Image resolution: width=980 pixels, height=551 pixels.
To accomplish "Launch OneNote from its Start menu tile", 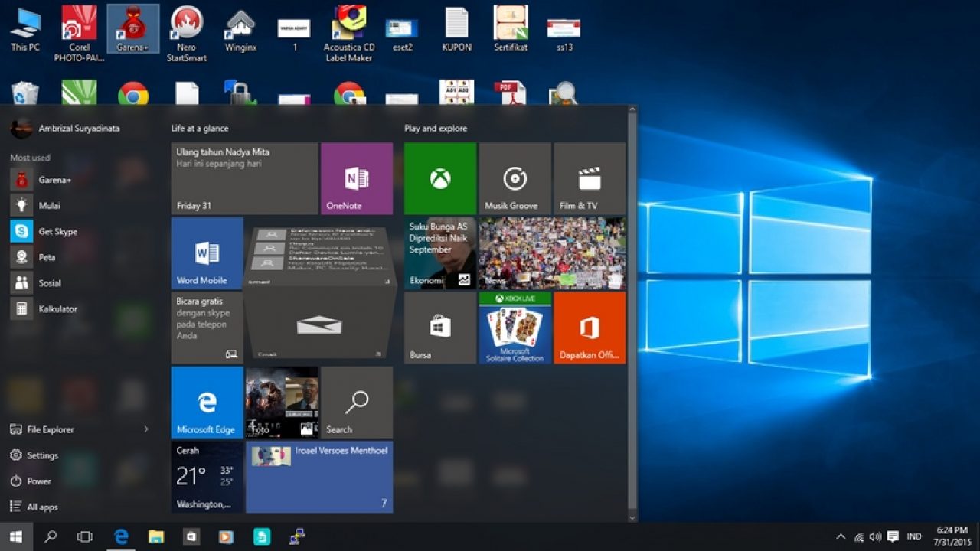I will (357, 178).
